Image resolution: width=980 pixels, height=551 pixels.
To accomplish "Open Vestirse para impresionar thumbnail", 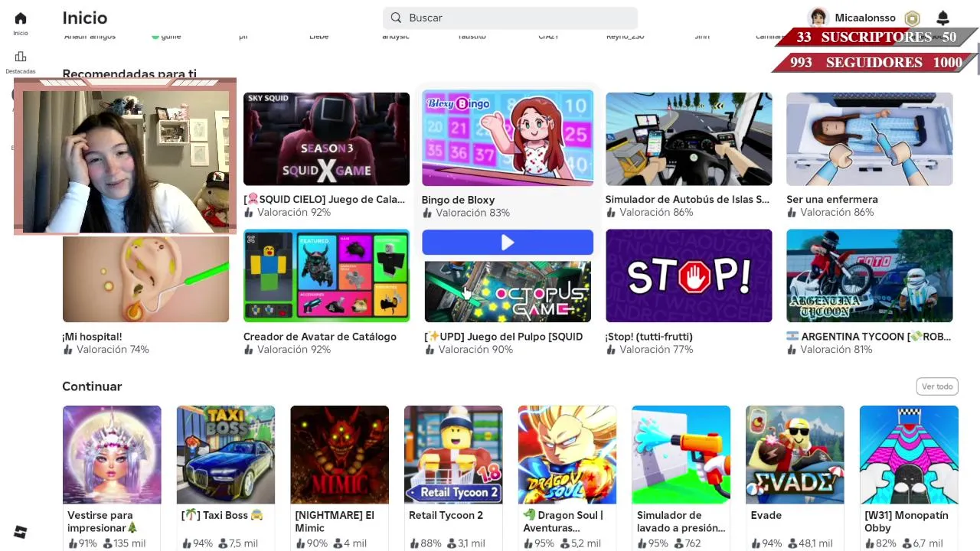I will tap(112, 455).
